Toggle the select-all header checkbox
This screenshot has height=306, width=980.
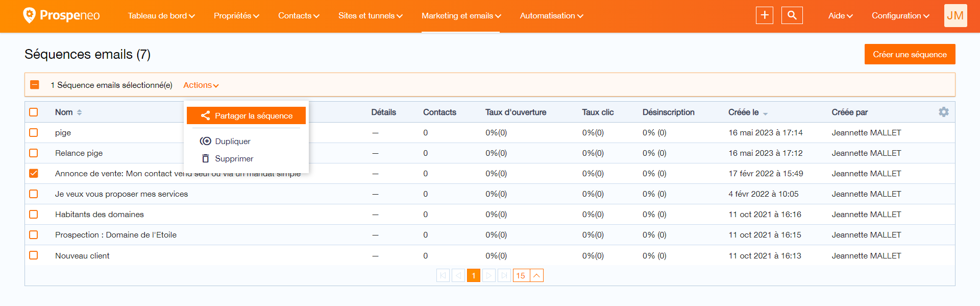point(34,112)
